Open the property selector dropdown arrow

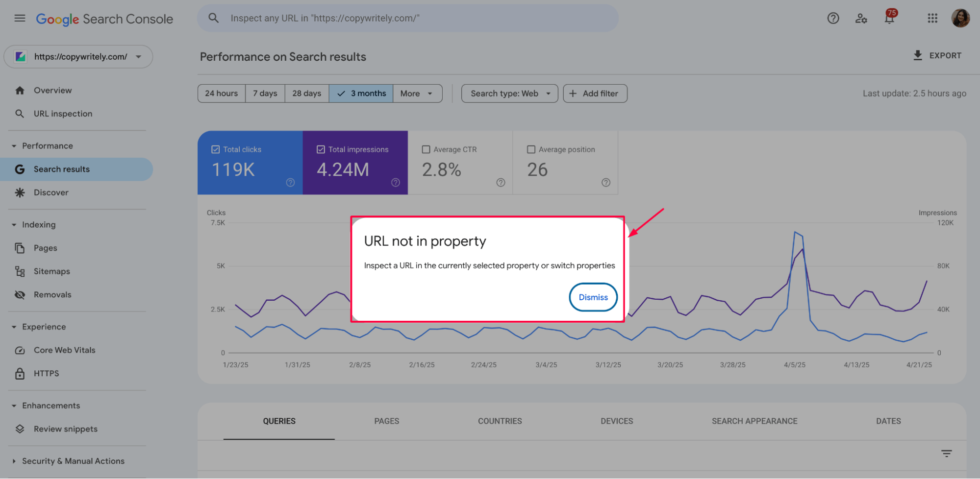coord(139,56)
